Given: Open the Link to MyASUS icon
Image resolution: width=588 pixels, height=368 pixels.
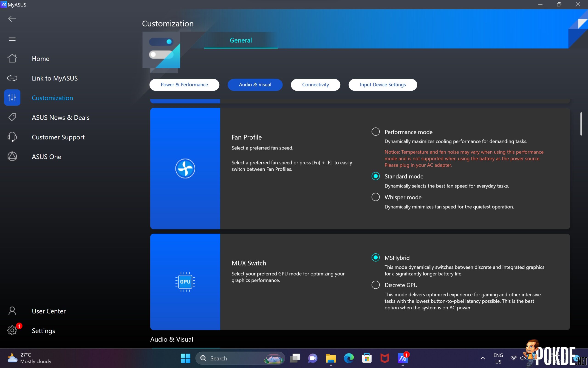Looking at the screenshot, I should coord(12,78).
